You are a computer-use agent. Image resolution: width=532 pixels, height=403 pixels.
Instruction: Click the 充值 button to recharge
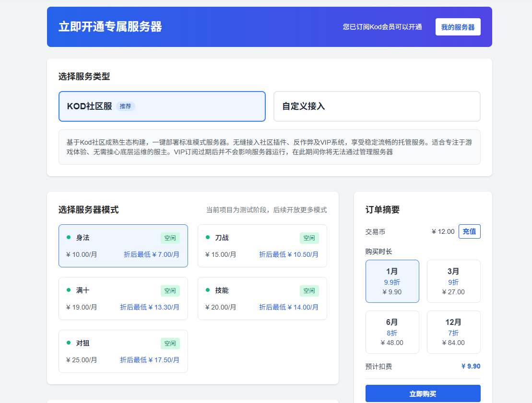(x=469, y=231)
